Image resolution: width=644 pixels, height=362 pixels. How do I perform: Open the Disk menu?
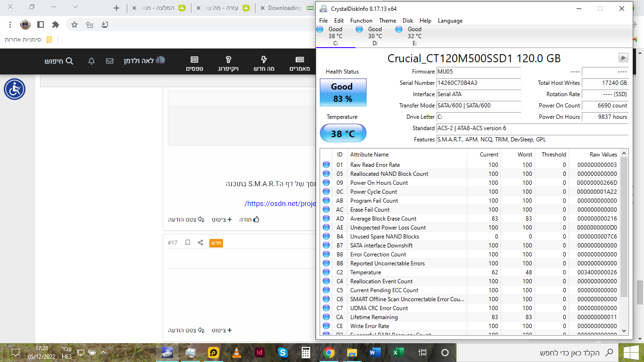408,21
